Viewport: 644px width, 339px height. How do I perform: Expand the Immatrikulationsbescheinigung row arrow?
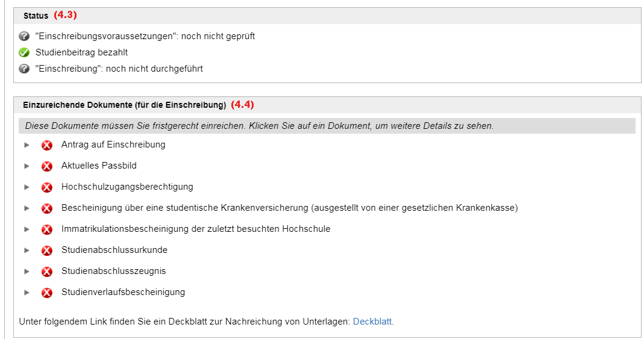[x=27, y=229]
